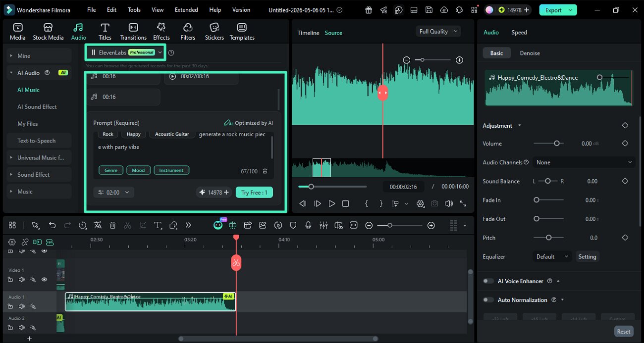Image resolution: width=644 pixels, height=343 pixels.
Task: Mute the Video 1 track
Action: (x=22, y=280)
